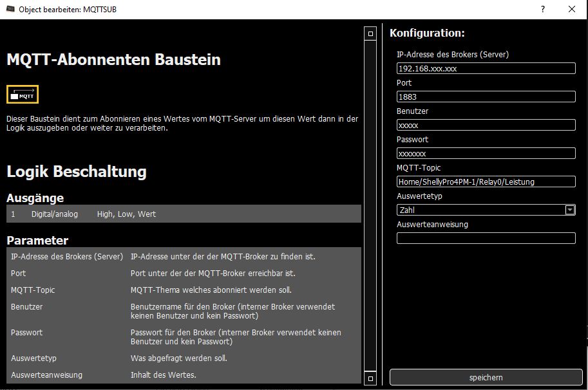Screen dimensions: 588x390
Task: Click the yellow-framed MQTT block icon
Action: coord(23,95)
